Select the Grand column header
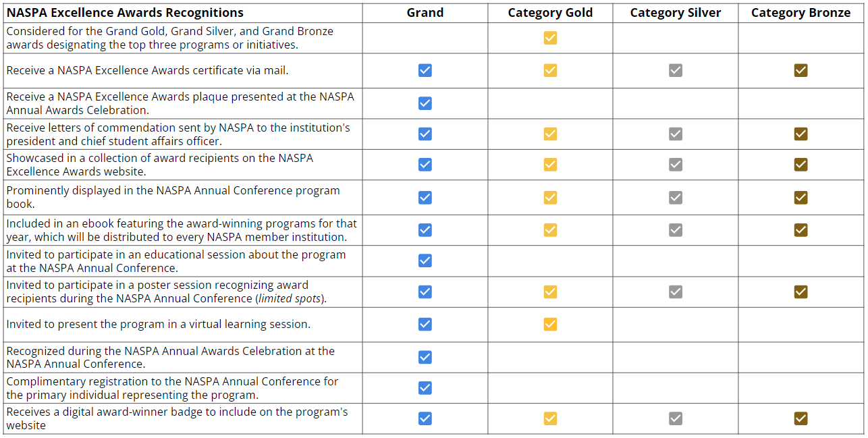This screenshot has width=868, height=438. coord(425,13)
